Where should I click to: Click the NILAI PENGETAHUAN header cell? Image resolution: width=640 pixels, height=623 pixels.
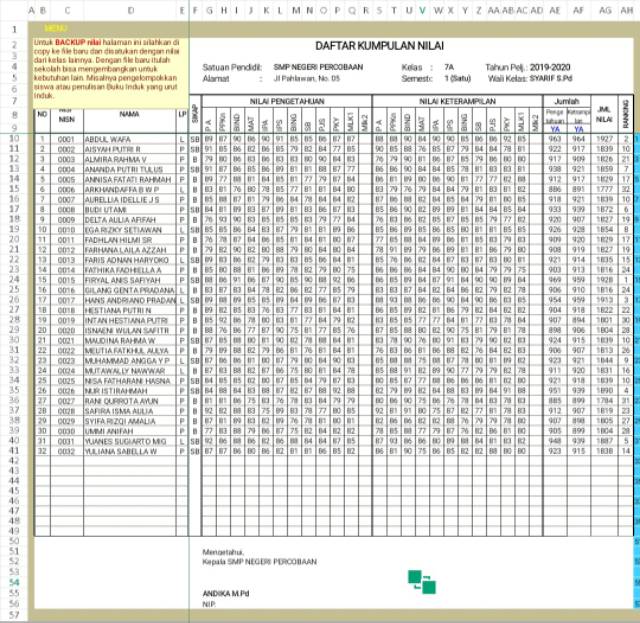click(285, 101)
